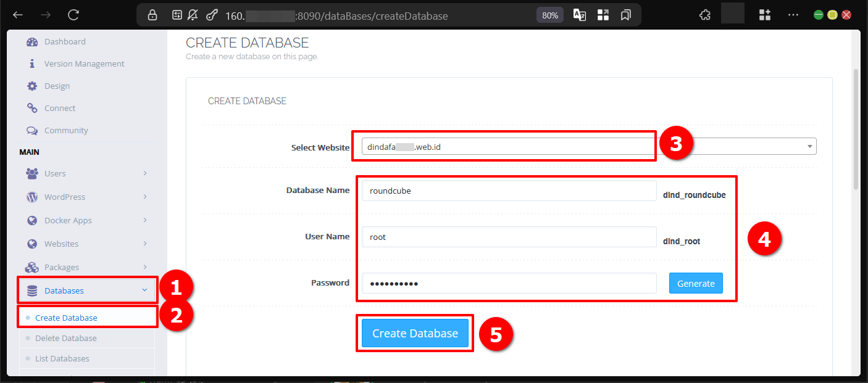The width and height of the screenshot is (868, 383).
Task: Click the Dashboard gauge icon in sidebar
Action: (x=32, y=42)
